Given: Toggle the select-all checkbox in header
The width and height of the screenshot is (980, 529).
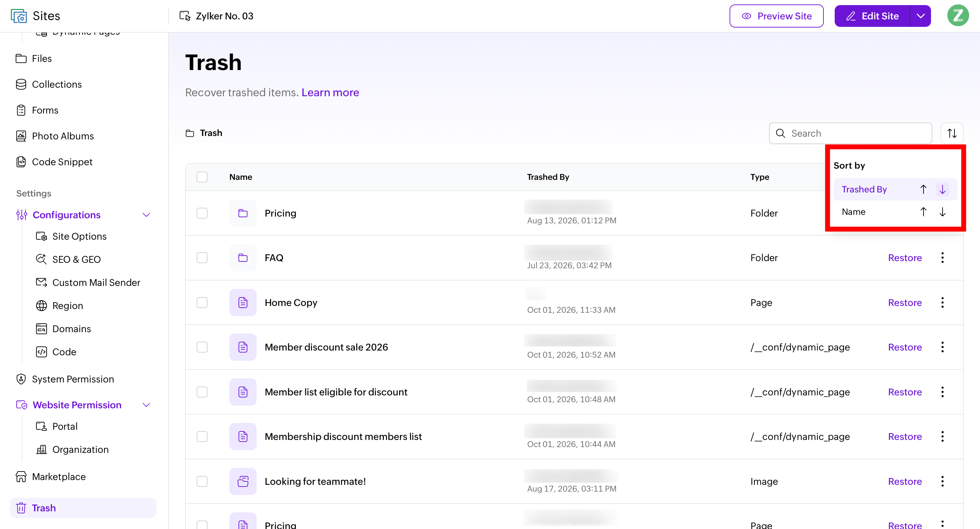Looking at the screenshot, I should point(202,177).
